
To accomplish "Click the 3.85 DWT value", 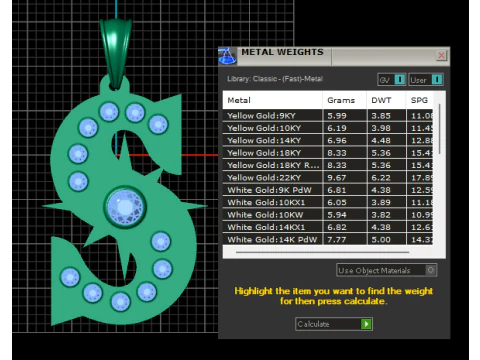I will [381, 116].
